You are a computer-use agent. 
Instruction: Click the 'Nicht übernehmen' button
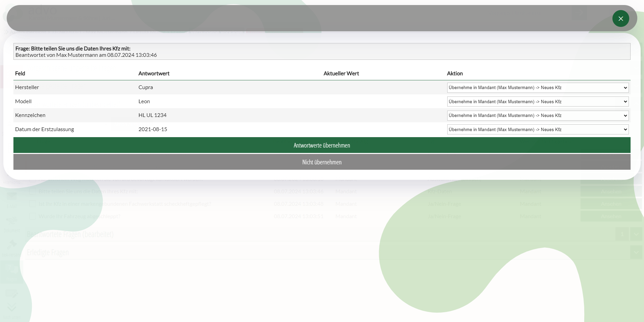(322, 162)
